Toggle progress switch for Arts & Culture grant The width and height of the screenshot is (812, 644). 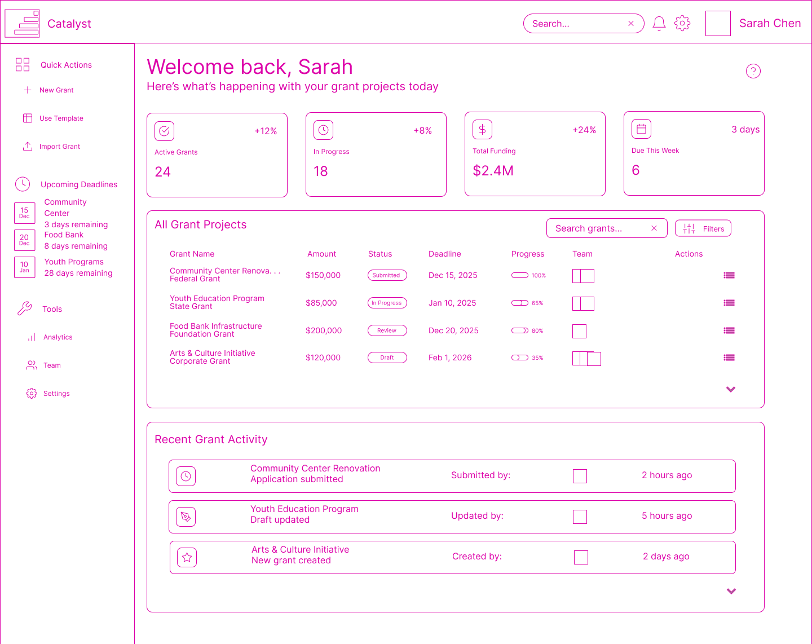pos(519,358)
